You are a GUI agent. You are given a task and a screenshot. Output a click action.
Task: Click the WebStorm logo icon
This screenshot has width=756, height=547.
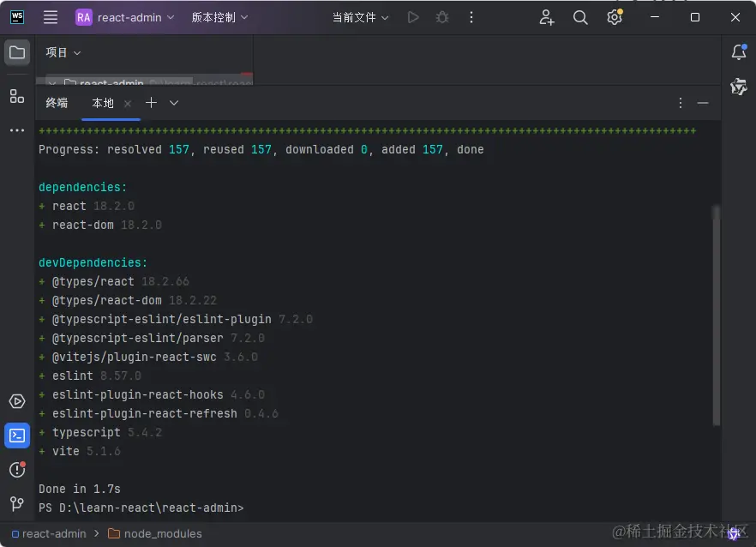(x=17, y=17)
